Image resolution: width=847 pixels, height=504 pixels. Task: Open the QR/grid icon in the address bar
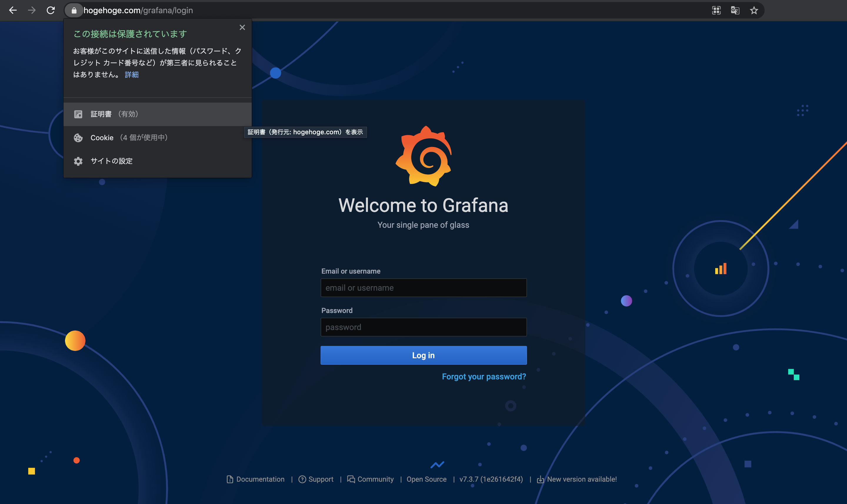click(x=716, y=11)
